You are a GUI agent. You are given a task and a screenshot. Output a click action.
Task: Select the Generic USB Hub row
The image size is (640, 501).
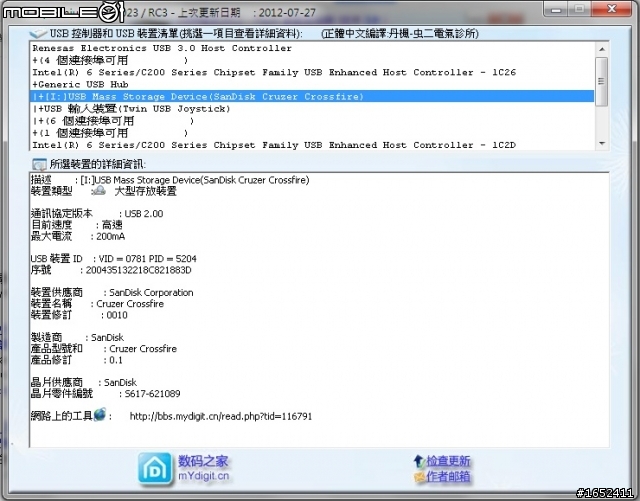(312, 85)
